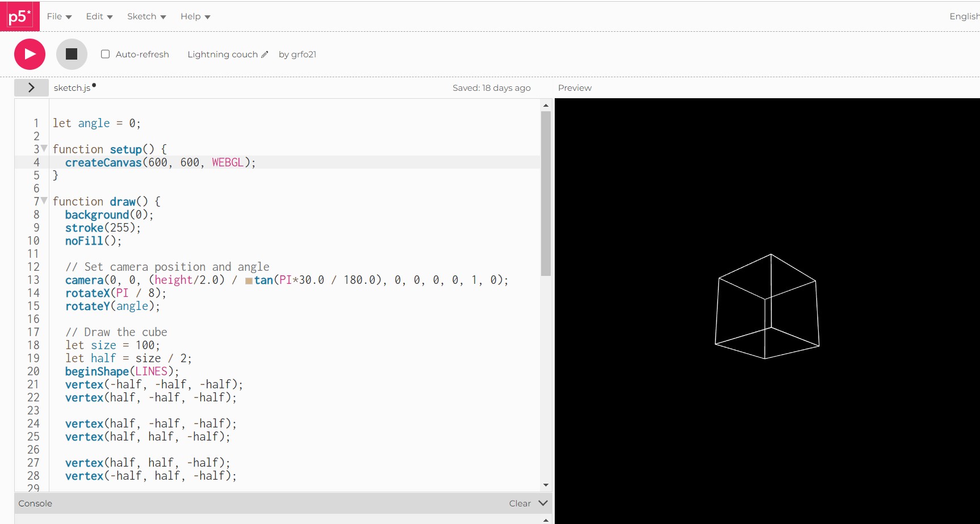Expand the sidebar file panel arrow
The image size is (980, 524).
click(x=31, y=87)
